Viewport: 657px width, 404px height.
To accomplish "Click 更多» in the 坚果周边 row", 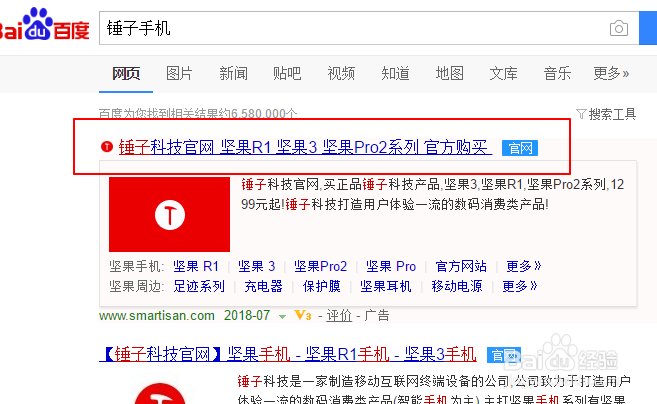I will [520, 287].
